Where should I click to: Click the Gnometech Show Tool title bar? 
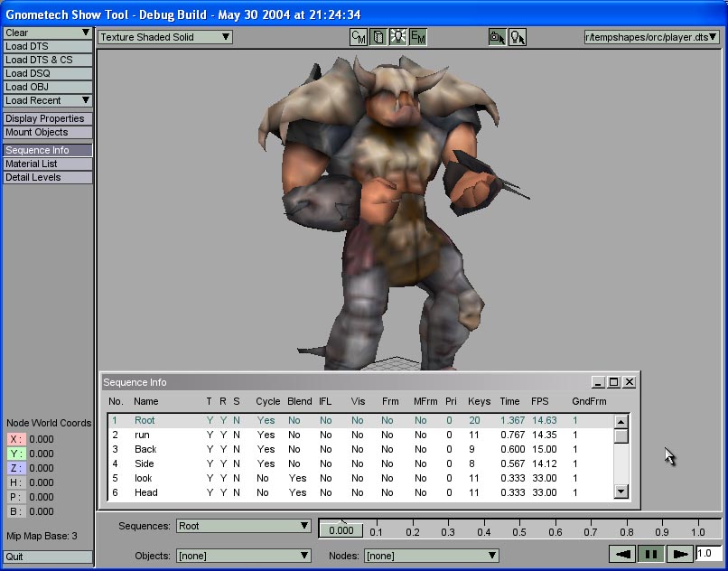pos(364,14)
